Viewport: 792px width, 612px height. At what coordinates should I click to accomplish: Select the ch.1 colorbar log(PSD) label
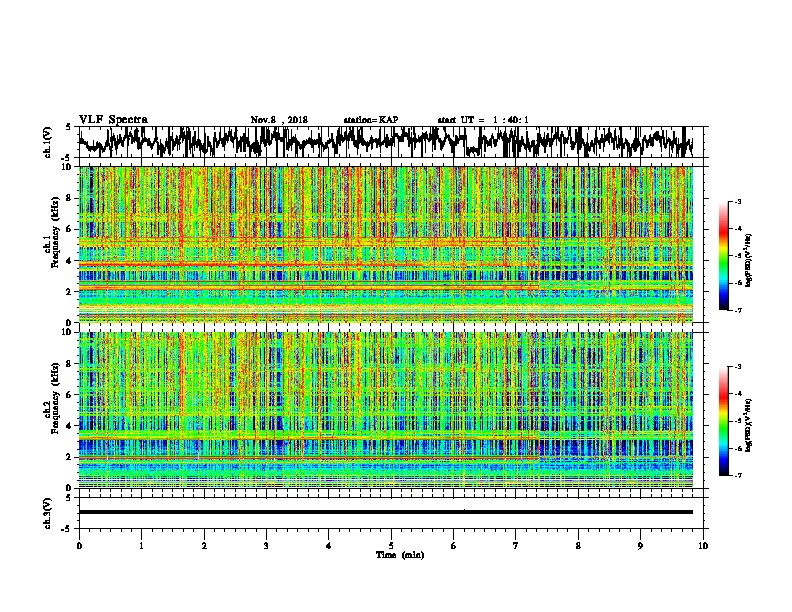pos(748,261)
